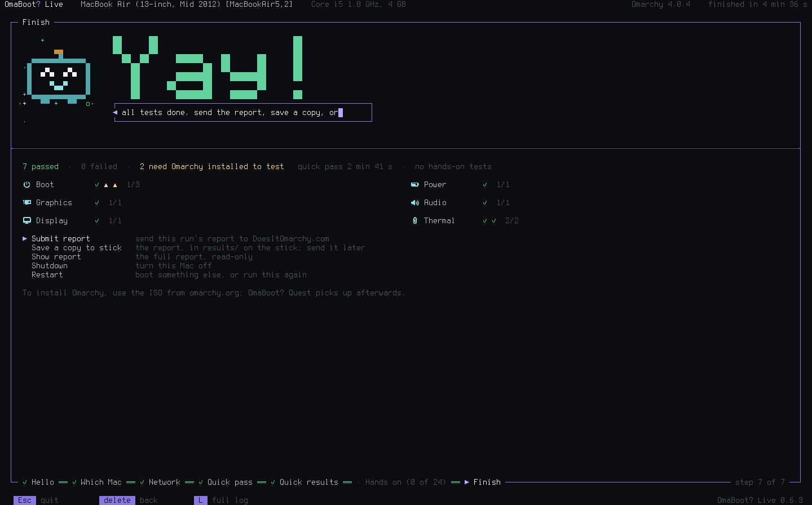The width and height of the screenshot is (812, 505).
Task: Click 'turn this Mac off' description
Action: [174, 265]
